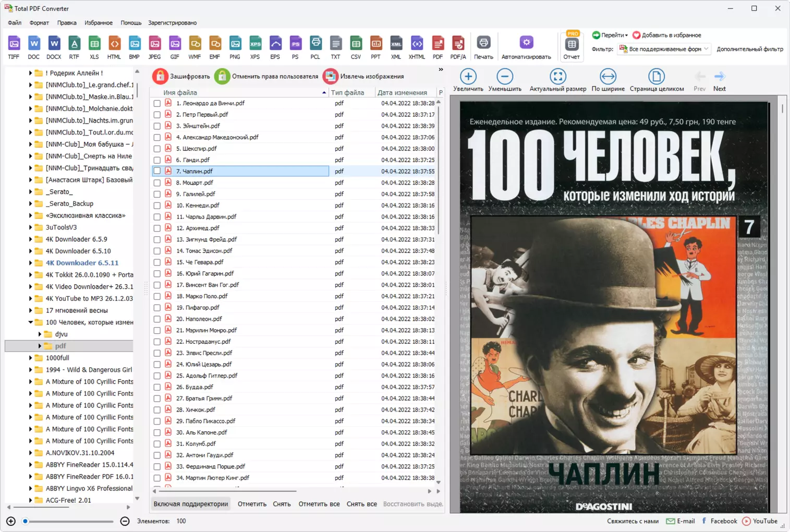Click Отметить все button
The height and width of the screenshot is (532, 790).
tap(319, 504)
